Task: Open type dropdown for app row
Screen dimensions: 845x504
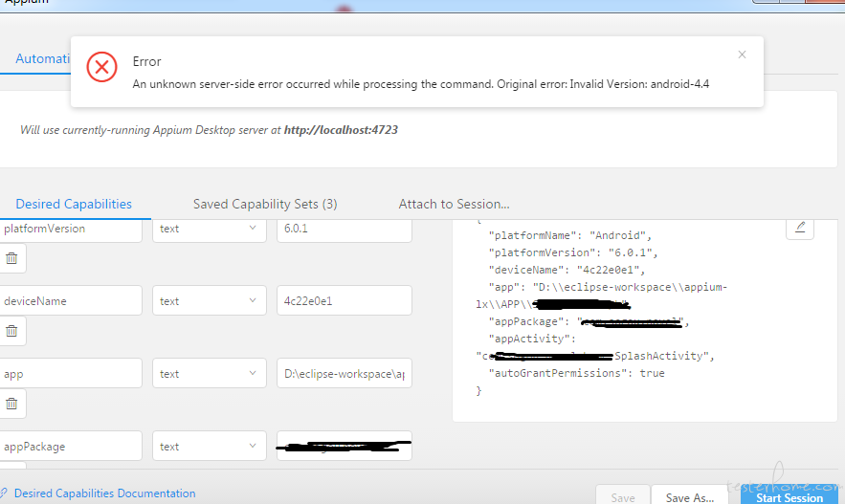Action: [209, 373]
